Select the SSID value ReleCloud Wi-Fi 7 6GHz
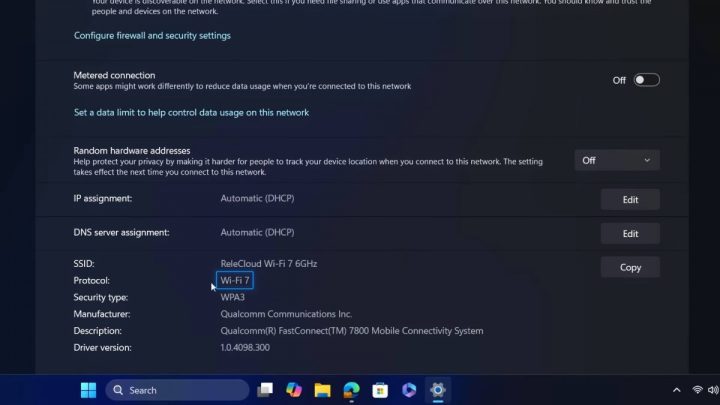The width and height of the screenshot is (720, 405). point(269,264)
